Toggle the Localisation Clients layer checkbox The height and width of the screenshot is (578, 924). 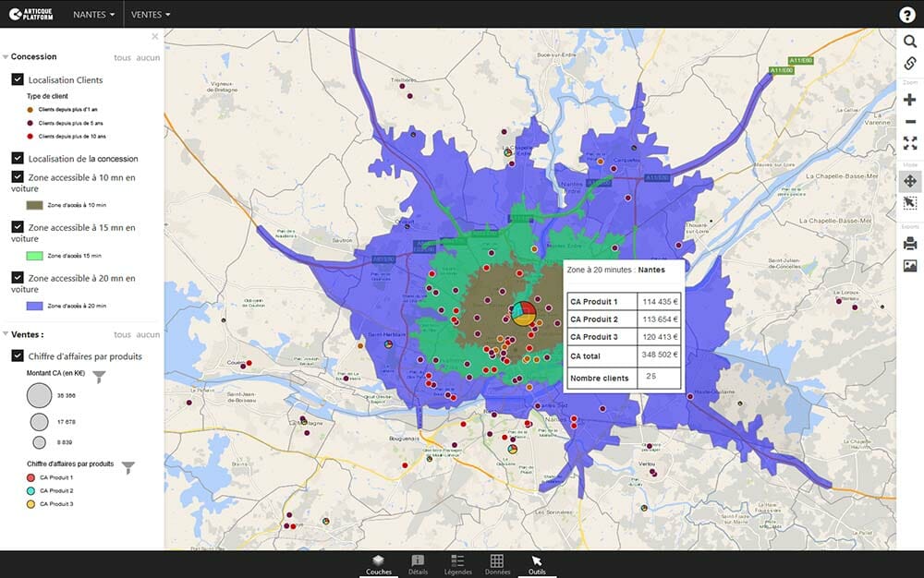tap(18, 79)
